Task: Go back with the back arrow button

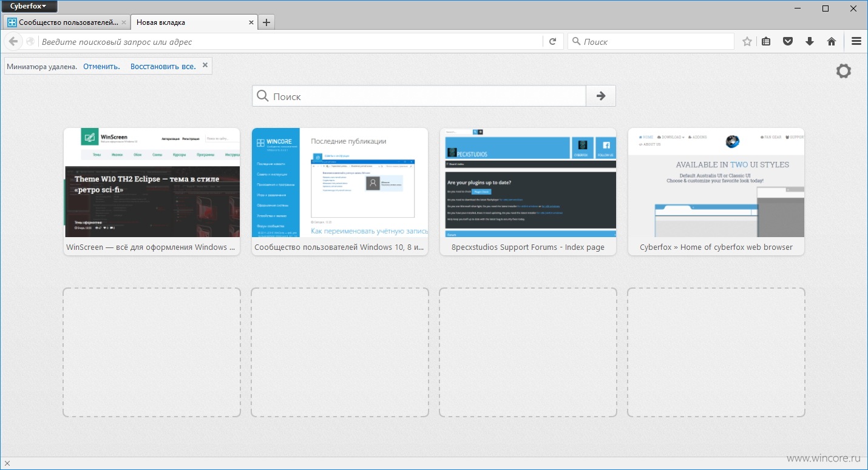Action: pos(13,41)
